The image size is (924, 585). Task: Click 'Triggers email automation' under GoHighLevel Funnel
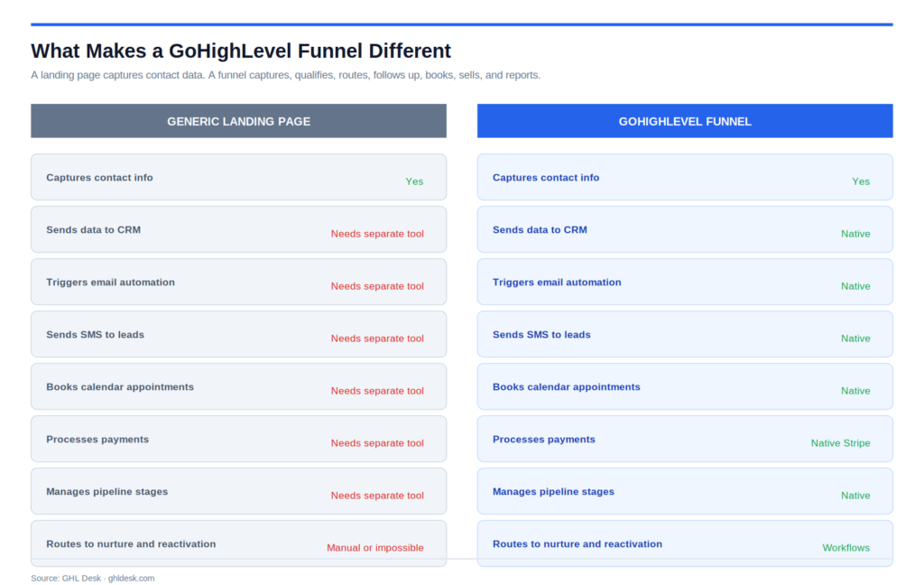[x=557, y=283]
